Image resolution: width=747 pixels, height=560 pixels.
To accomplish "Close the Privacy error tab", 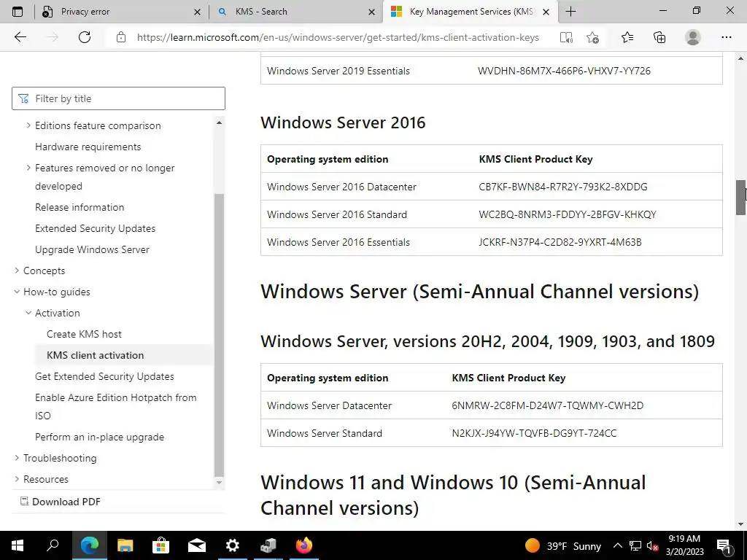I will (197, 12).
